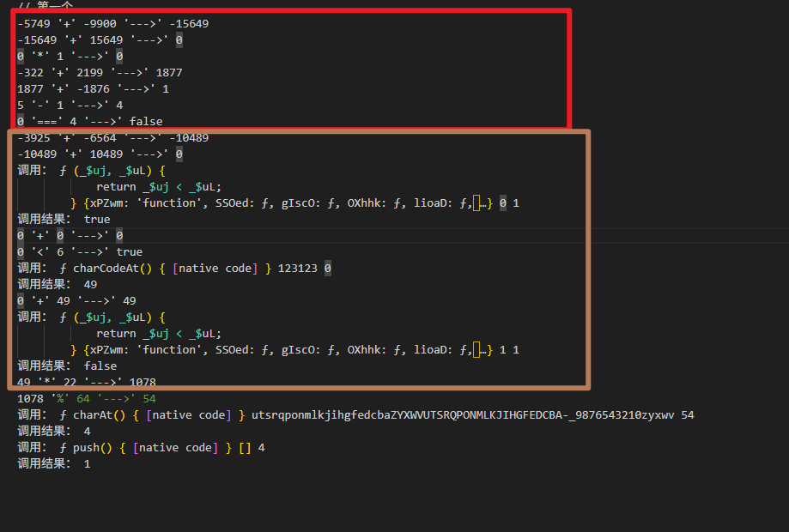The width and height of the screenshot is (789, 532).
Task: Click the '49 * 22' result 1078
Action: [x=143, y=383]
